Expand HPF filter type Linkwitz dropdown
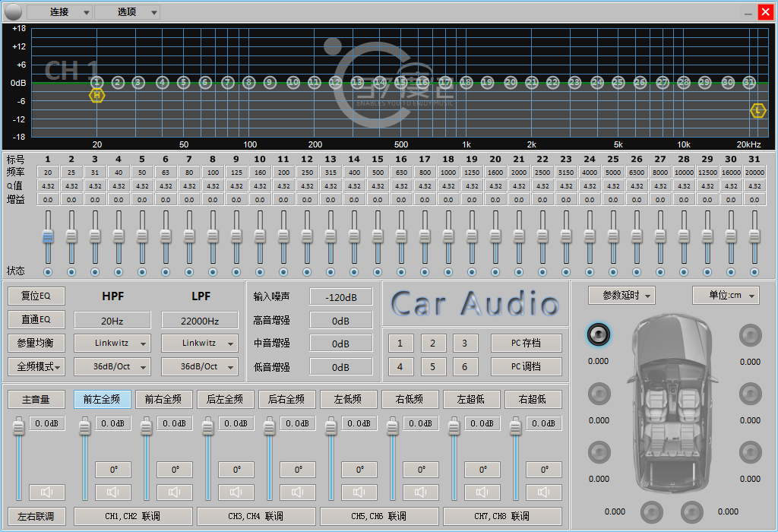This screenshot has height=532, width=778. pyautogui.click(x=112, y=343)
